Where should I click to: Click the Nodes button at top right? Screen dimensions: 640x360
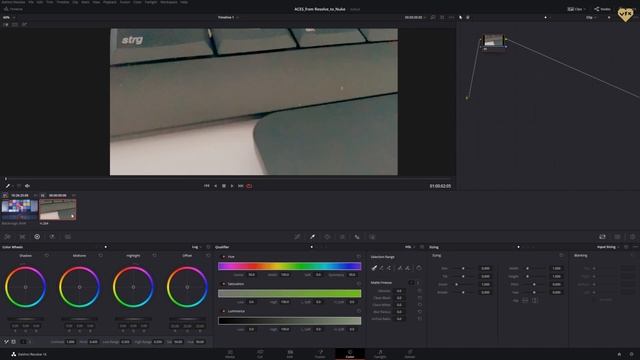(x=602, y=9)
